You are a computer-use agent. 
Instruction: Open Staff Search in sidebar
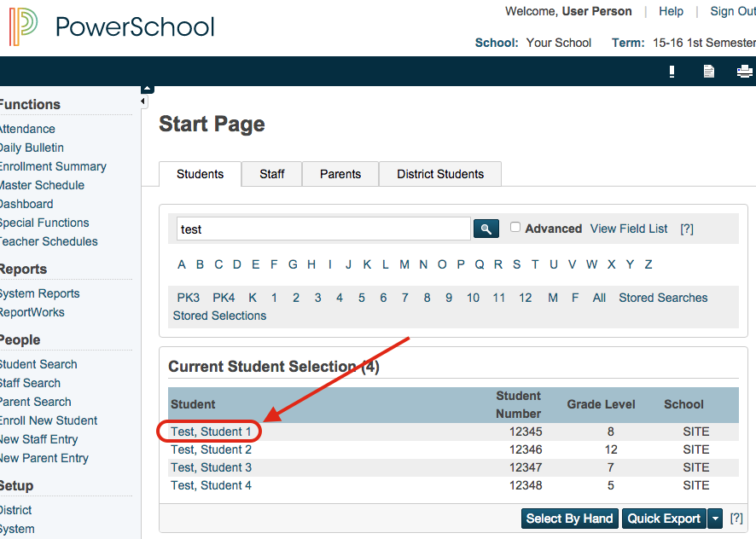point(30,383)
